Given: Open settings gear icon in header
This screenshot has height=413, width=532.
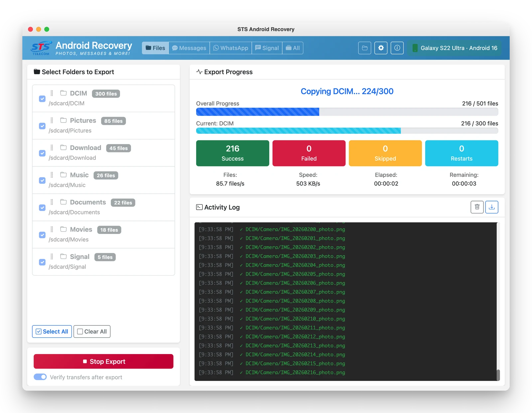Looking at the screenshot, I should pyautogui.click(x=381, y=48).
